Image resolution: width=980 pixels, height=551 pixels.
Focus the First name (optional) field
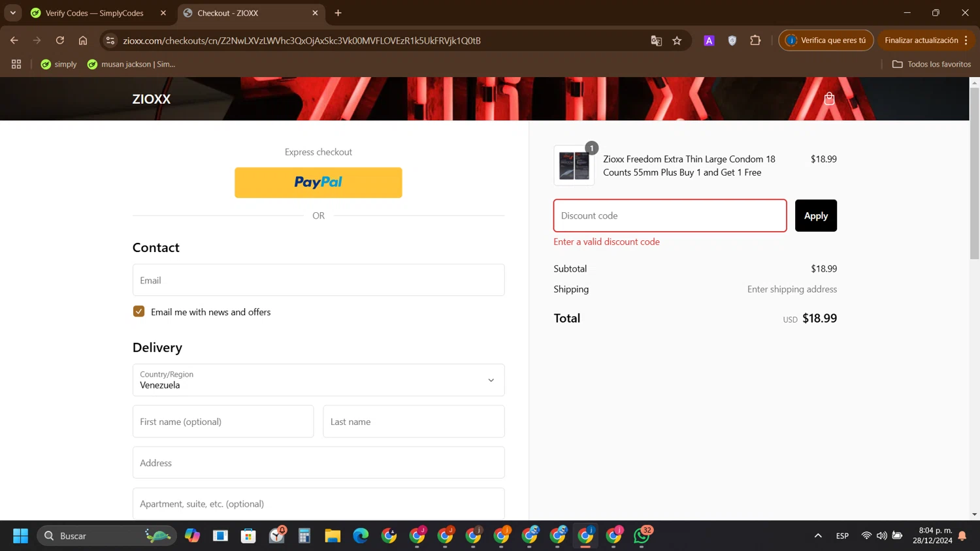coord(223,422)
